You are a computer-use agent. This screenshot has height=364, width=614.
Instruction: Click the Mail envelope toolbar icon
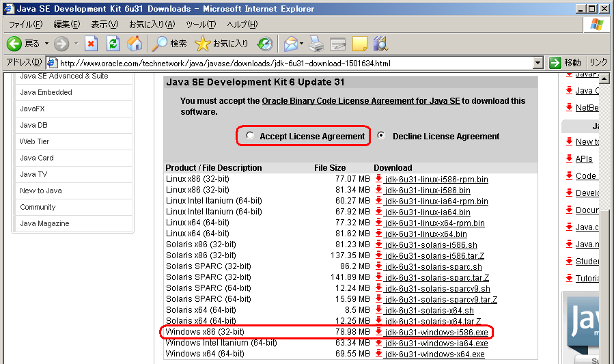[x=291, y=44]
